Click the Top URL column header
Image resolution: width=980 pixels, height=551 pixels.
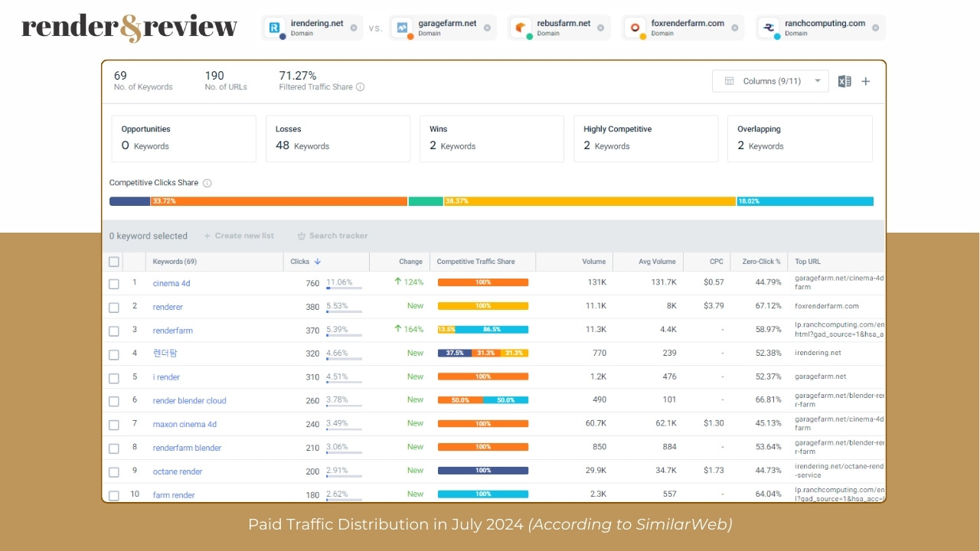point(808,262)
